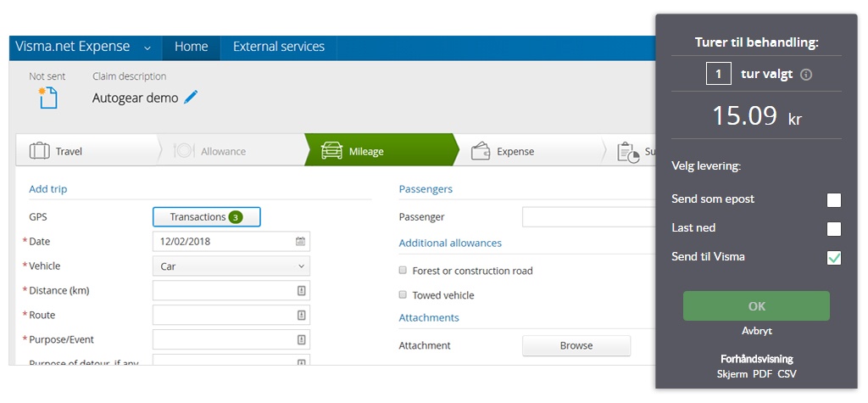The width and height of the screenshot is (868, 403).
Task: Click the Passenger input field
Action: (588, 217)
